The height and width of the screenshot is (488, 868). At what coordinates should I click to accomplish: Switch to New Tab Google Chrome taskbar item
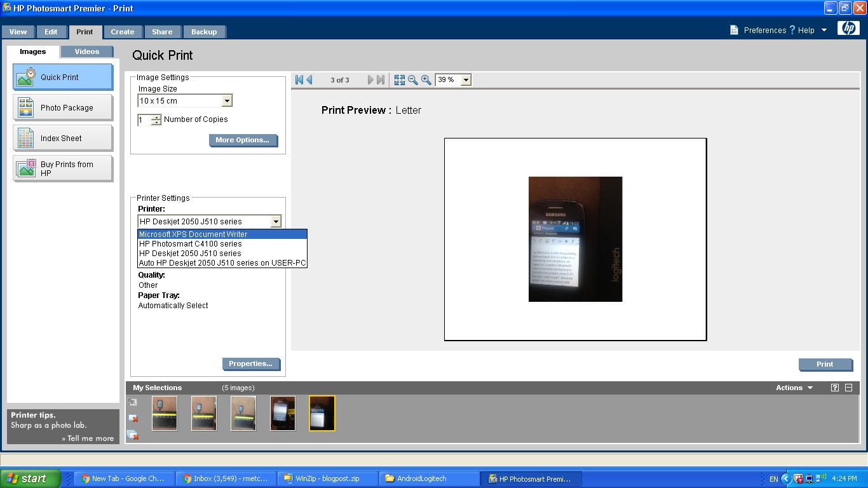click(124, 479)
